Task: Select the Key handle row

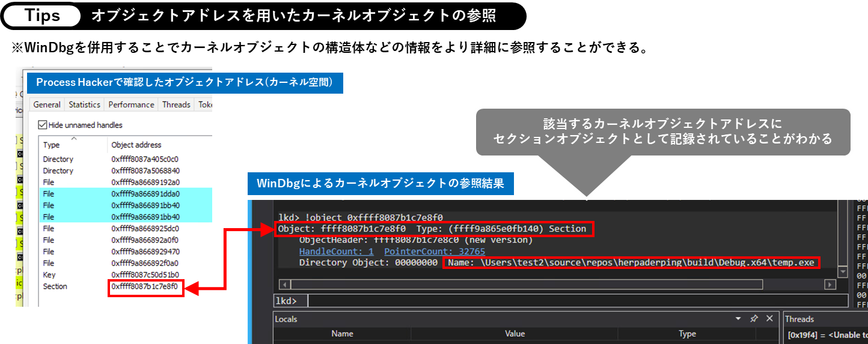Action: click(x=48, y=275)
